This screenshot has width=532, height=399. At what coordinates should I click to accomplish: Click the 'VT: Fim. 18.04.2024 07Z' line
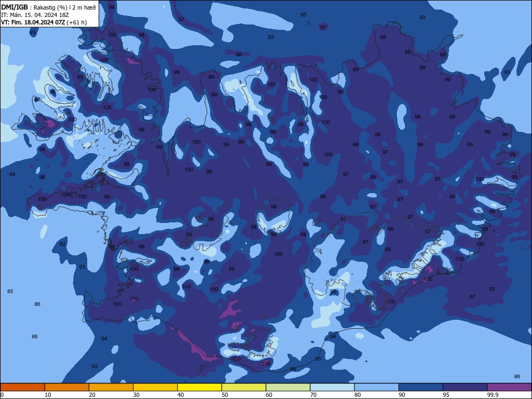tap(33, 22)
